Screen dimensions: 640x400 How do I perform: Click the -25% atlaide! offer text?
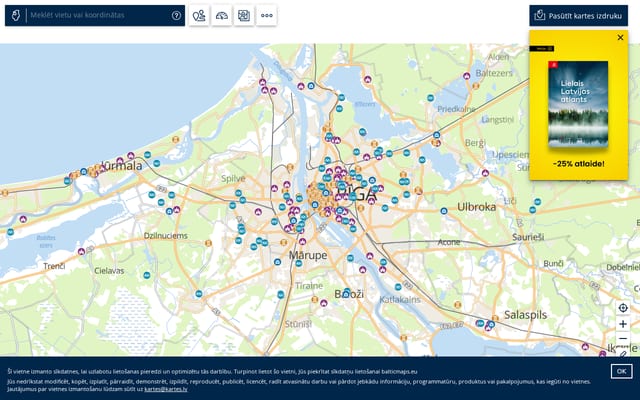[x=579, y=164]
